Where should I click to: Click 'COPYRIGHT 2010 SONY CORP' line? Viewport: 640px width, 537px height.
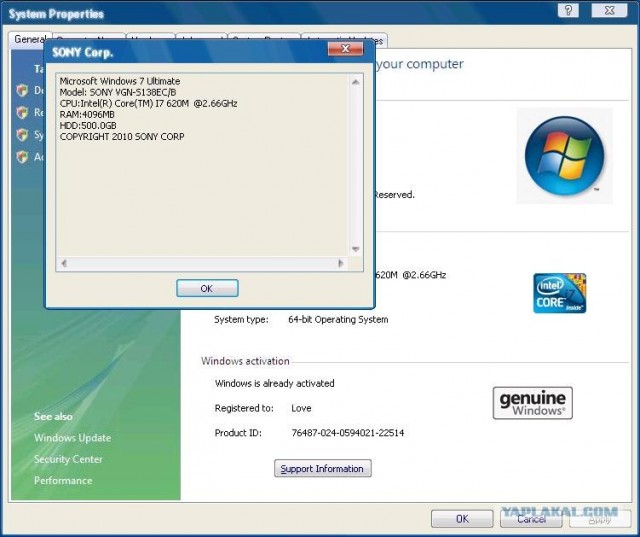(x=122, y=136)
